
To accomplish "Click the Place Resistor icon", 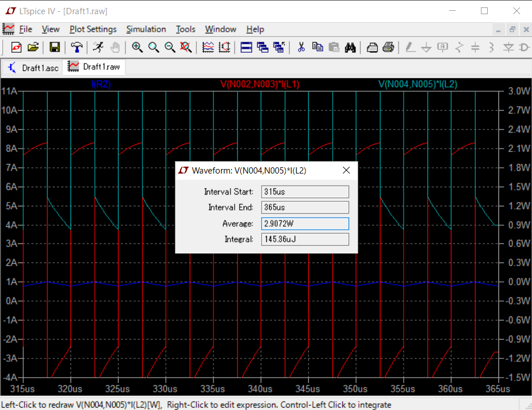I will point(459,47).
